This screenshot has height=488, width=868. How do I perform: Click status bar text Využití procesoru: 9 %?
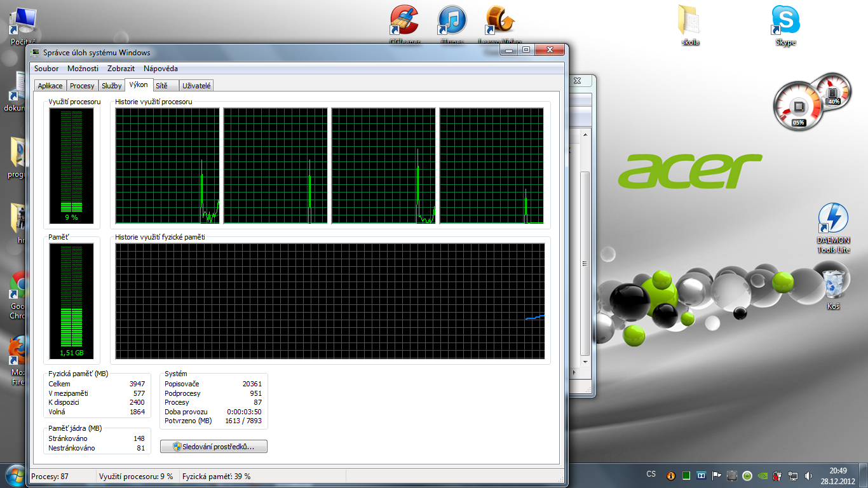point(136,477)
